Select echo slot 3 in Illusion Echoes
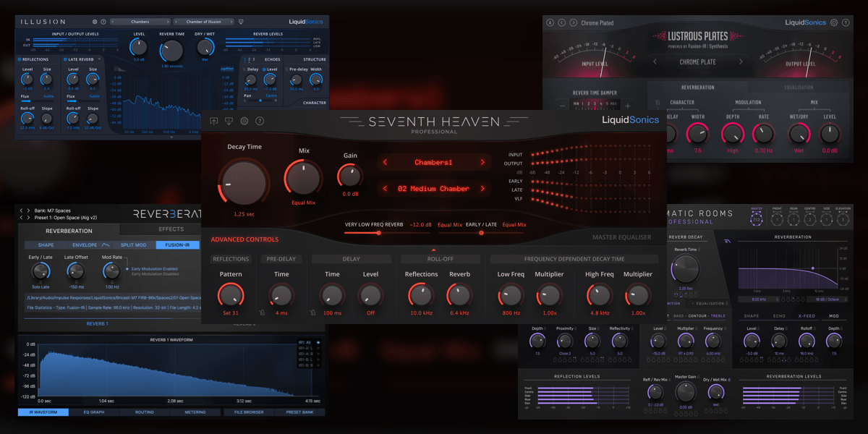This screenshot has height=434, width=868. (254, 59)
